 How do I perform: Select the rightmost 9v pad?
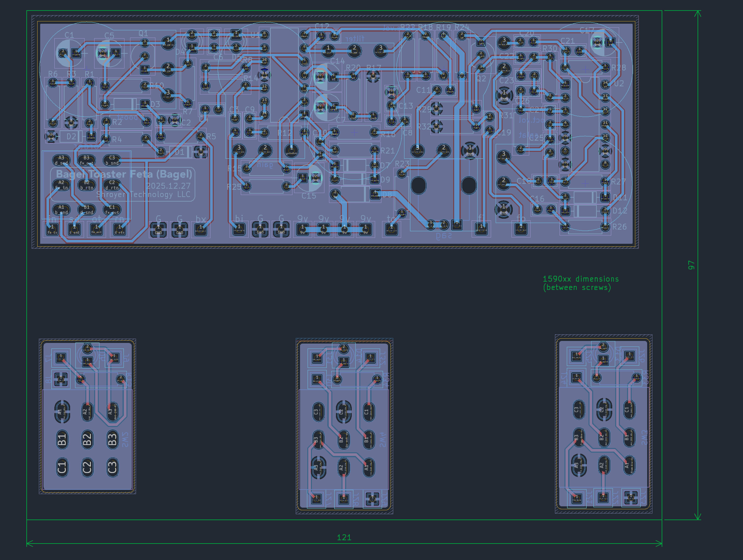point(366,230)
